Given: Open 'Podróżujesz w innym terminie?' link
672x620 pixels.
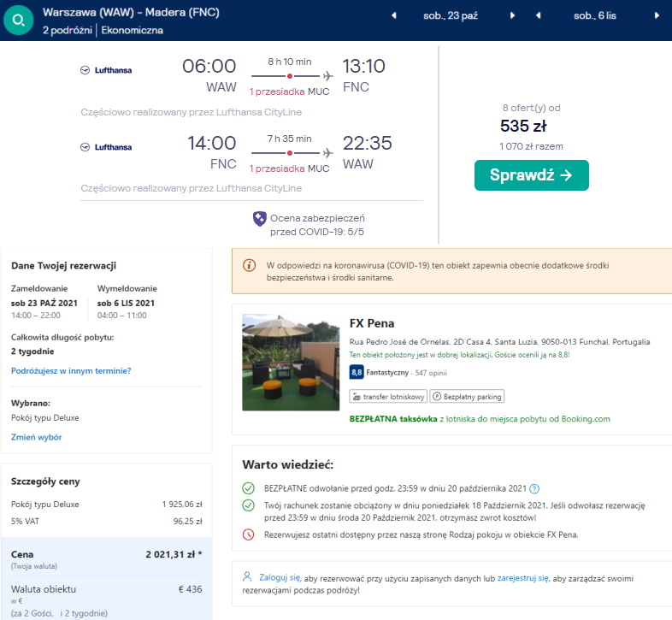Looking at the screenshot, I should click(71, 371).
